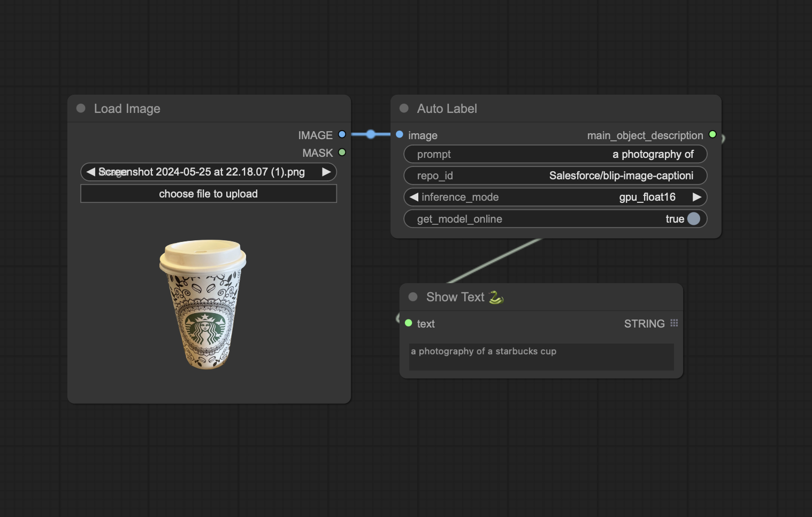Click the image input socket on Auto Label
This screenshot has height=517, width=812.
tap(400, 135)
